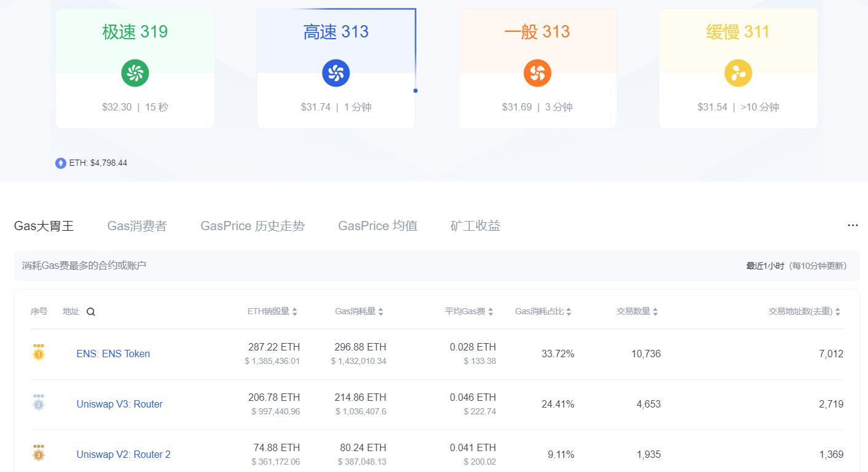This screenshot has height=472, width=868.
Task: Click the yellow 缓慢 fan icon
Action: click(x=738, y=72)
